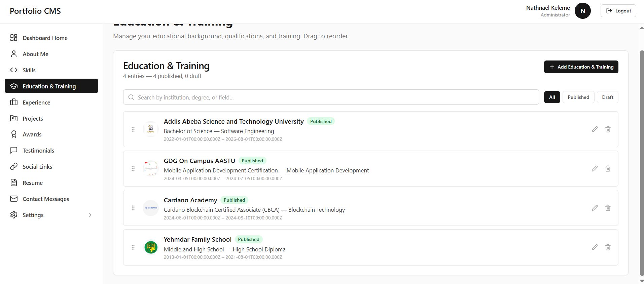Delete the Yehmdar Family School entry
The height and width of the screenshot is (284, 644).
tap(608, 247)
